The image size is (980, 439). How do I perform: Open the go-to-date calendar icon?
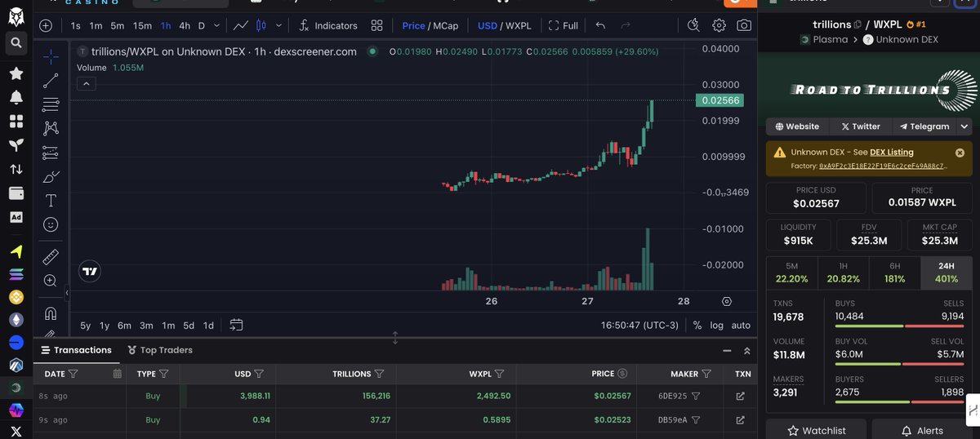click(236, 325)
